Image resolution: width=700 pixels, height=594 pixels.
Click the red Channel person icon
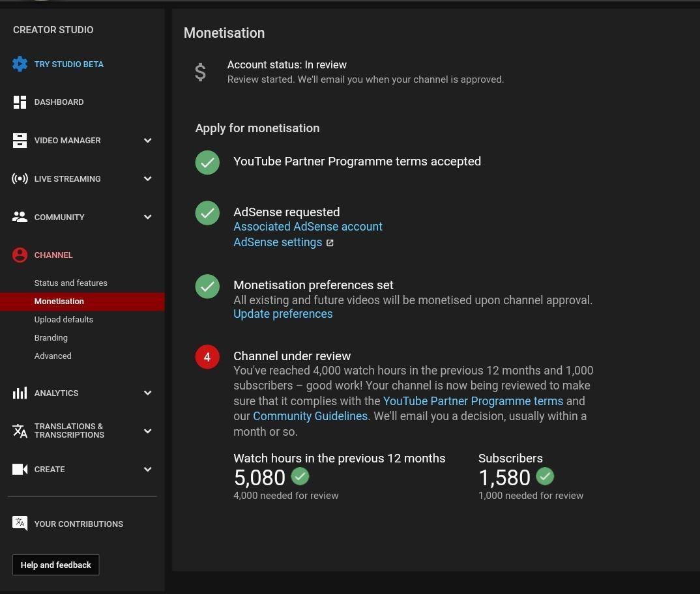point(20,255)
